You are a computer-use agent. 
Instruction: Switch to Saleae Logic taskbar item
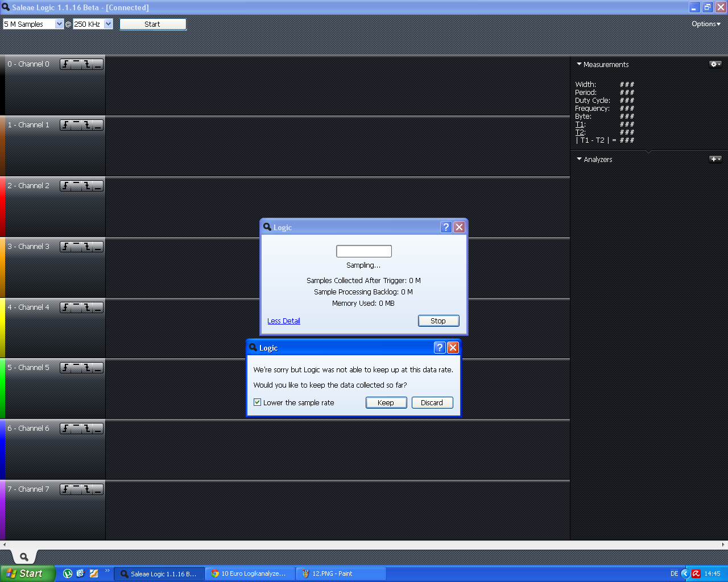coord(159,573)
